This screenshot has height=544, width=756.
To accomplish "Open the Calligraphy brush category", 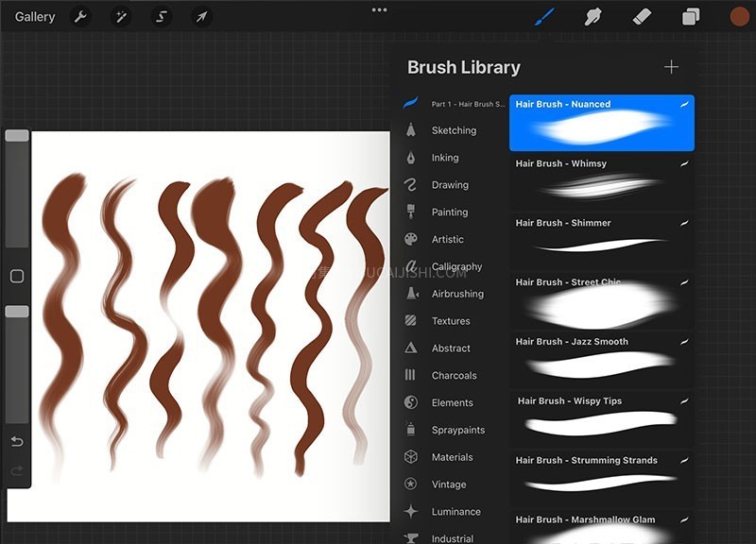I will [x=456, y=266].
